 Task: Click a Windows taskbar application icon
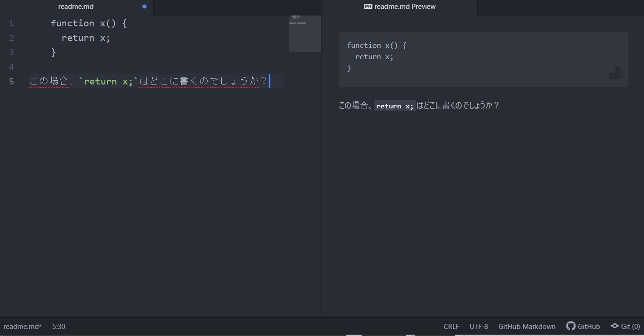[x=354, y=335]
